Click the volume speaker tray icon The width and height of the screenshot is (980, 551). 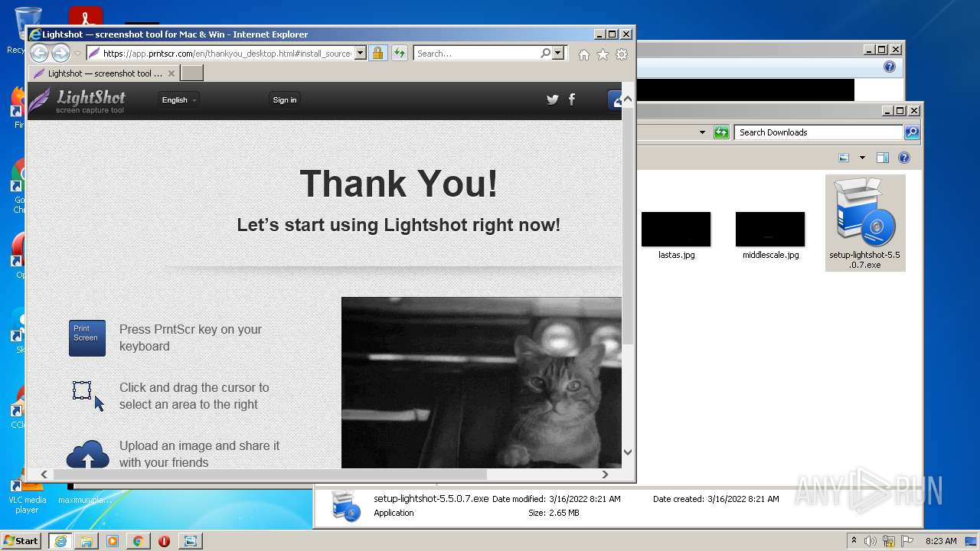pos(871,541)
